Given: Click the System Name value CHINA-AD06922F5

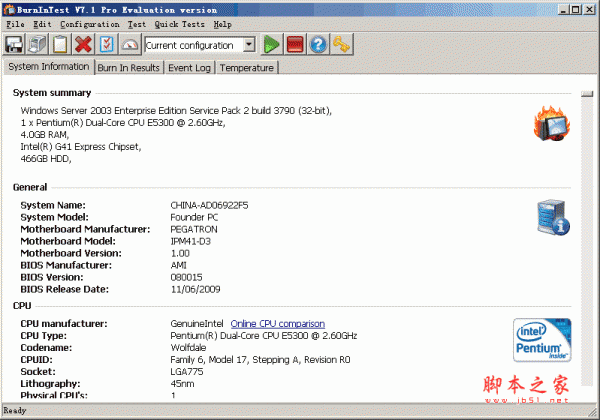Looking at the screenshot, I should point(209,205).
